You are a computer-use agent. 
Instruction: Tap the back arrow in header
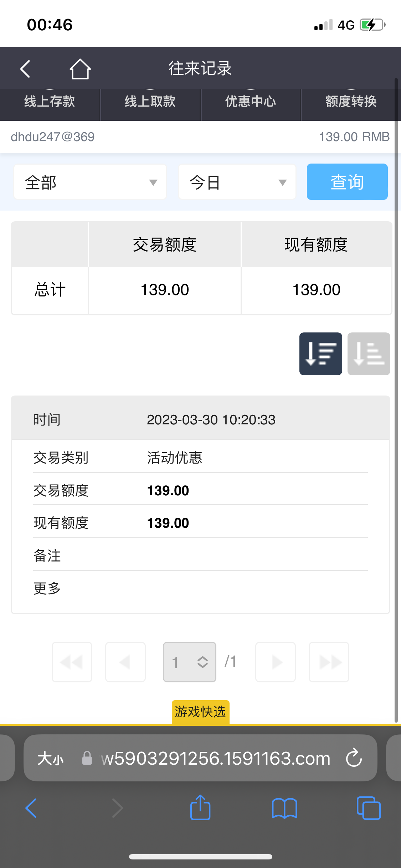point(25,68)
